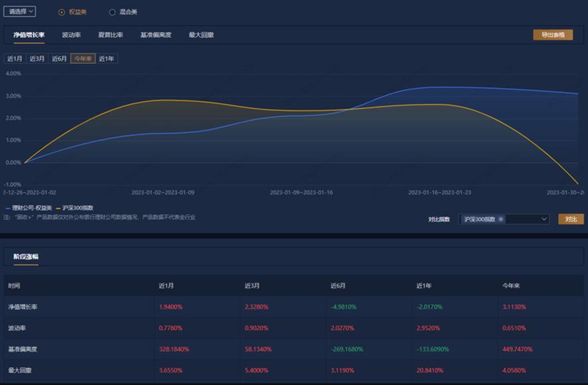The width and height of the screenshot is (588, 385).
Task: Expand the 对比指数 dropdown arrow
Action: pos(543,219)
